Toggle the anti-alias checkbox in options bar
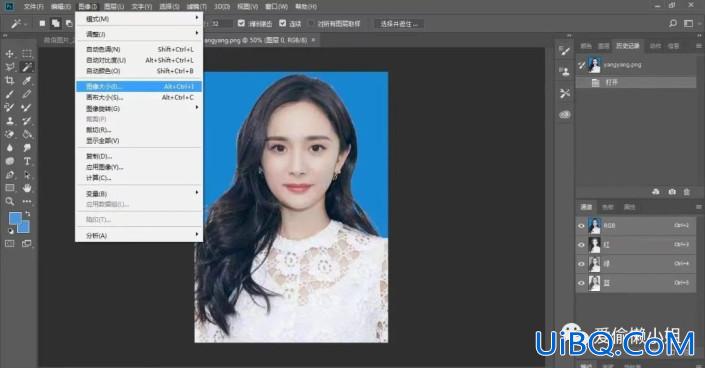 (x=241, y=23)
